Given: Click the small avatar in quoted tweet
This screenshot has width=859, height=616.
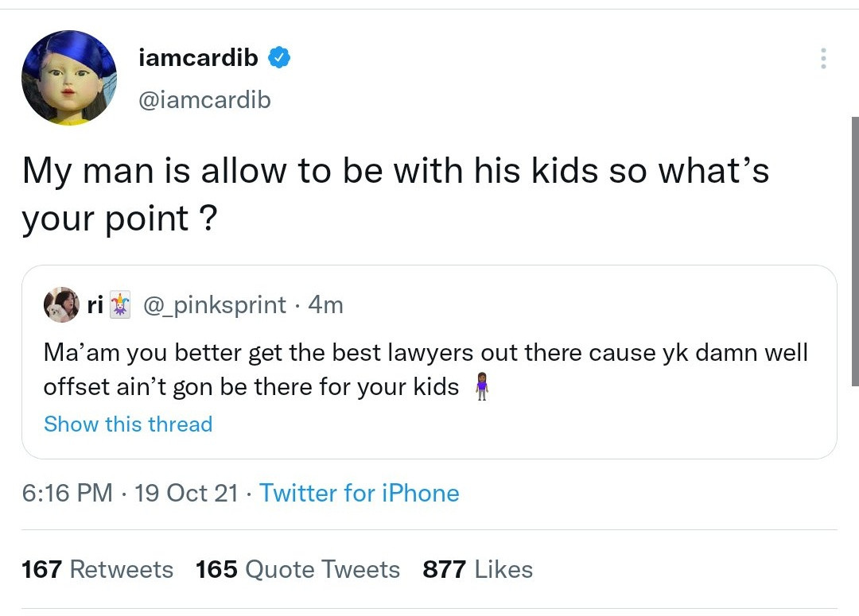Looking at the screenshot, I should click(x=61, y=304).
